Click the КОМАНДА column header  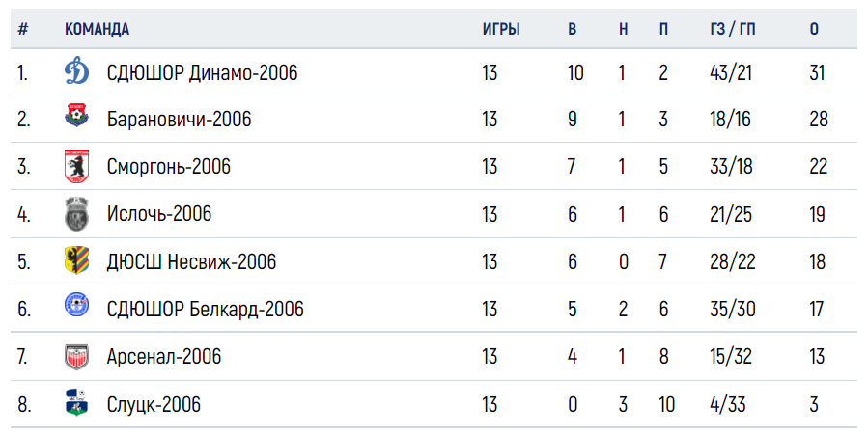pyautogui.click(x=97, y=29)
